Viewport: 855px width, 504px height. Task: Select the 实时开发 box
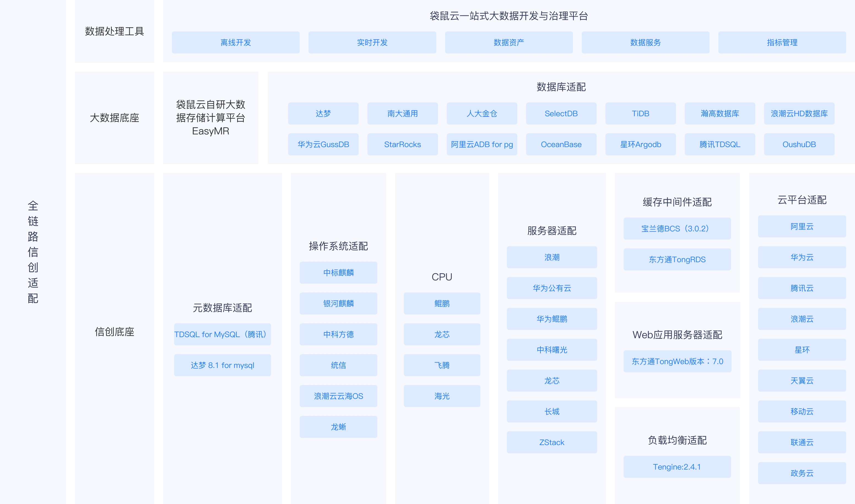pos(372,42)
